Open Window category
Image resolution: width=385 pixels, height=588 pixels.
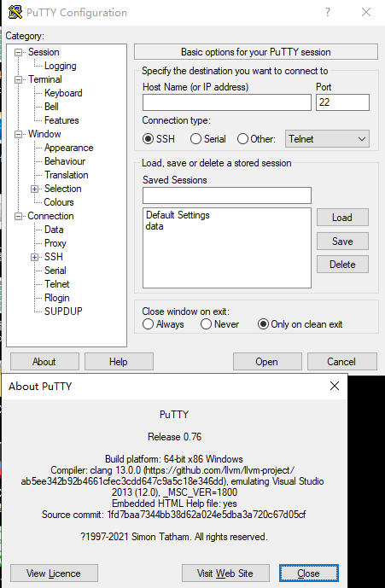(44, 134)
